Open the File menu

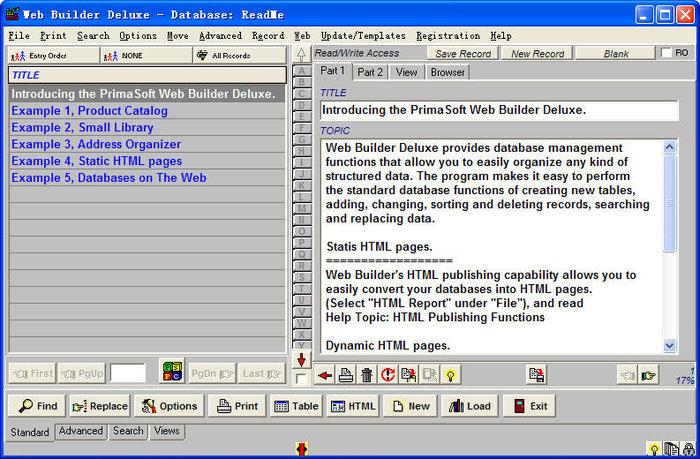(x=19, y=36)
